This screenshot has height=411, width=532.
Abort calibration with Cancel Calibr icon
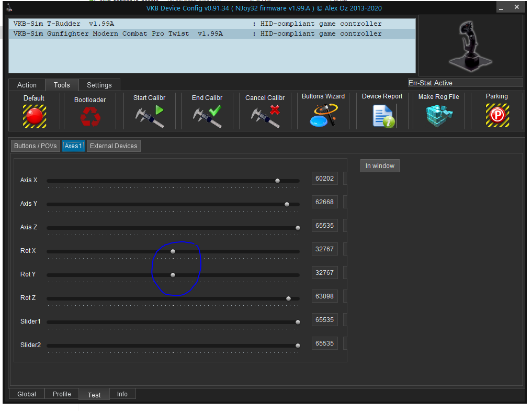(265, 116)
